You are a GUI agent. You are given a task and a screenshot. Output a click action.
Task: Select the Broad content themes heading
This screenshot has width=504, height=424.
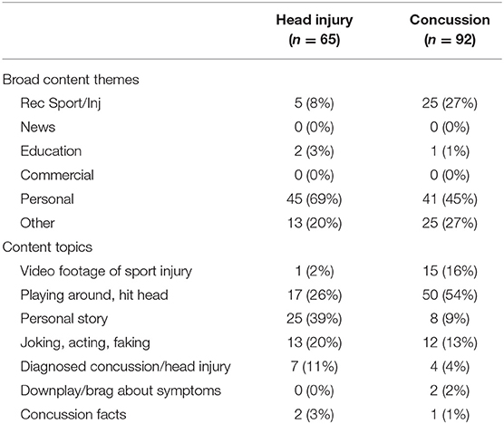pyautogui.click(x=71, y=80)
